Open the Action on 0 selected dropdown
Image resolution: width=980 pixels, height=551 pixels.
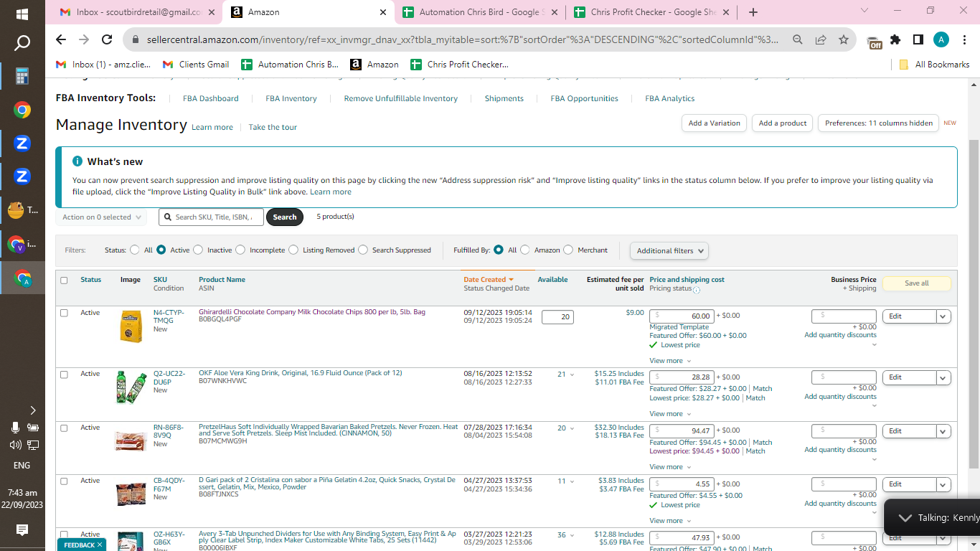(x=102, y=217)
